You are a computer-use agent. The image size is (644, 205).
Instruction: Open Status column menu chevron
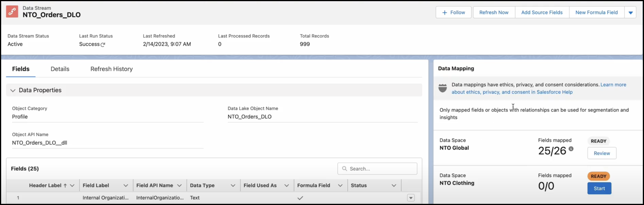click(x=394, y=185)
